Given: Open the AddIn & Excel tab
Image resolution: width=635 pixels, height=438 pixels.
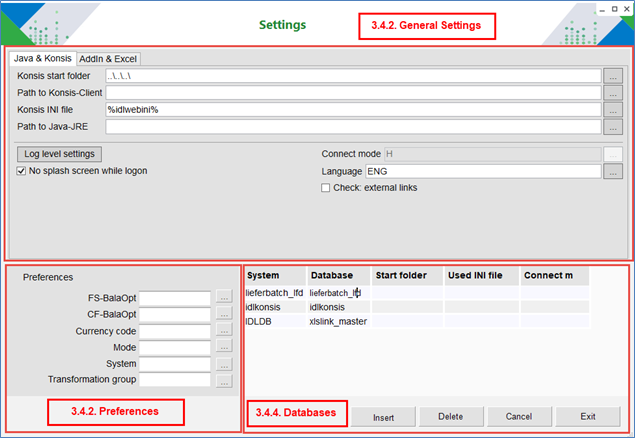Looking at the screenshot, I should click(108, 59).
